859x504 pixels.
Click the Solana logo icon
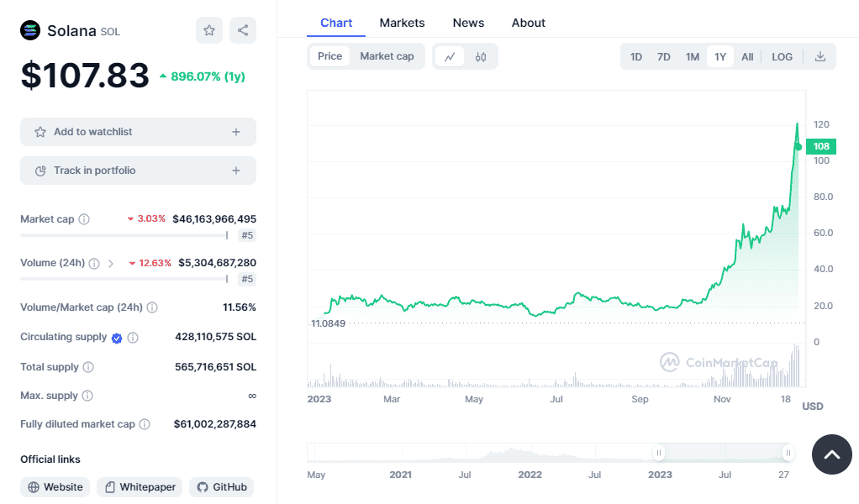30,30
